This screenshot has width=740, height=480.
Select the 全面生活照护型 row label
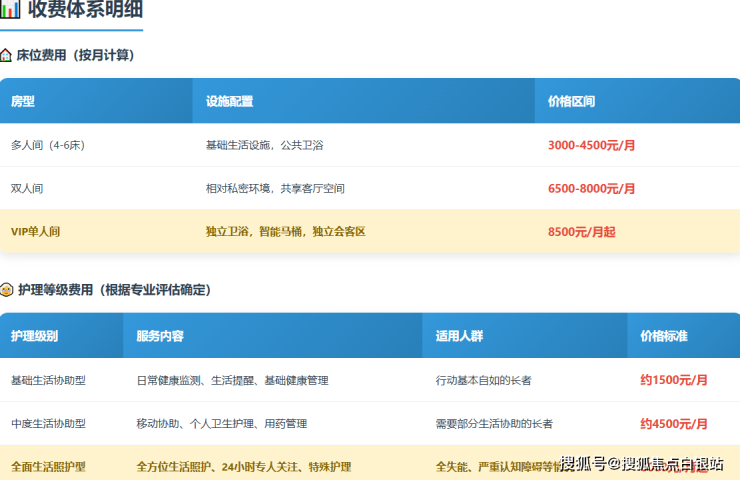coord(48,467)
